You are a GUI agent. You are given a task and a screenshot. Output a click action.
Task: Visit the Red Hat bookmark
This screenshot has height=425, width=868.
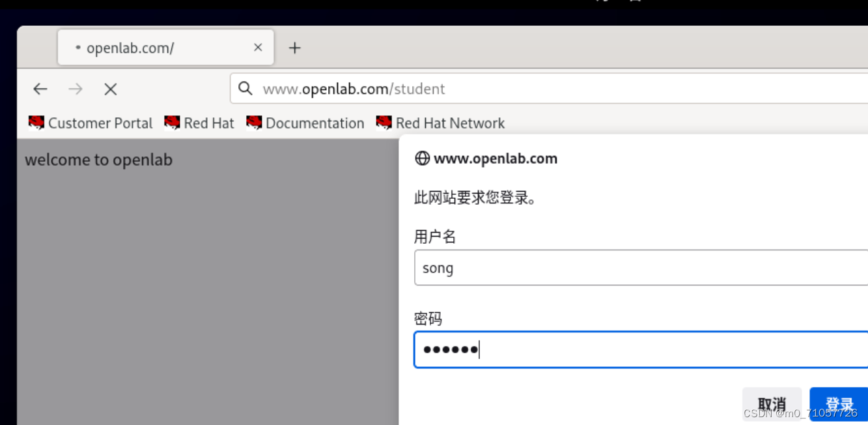point(209,123)
